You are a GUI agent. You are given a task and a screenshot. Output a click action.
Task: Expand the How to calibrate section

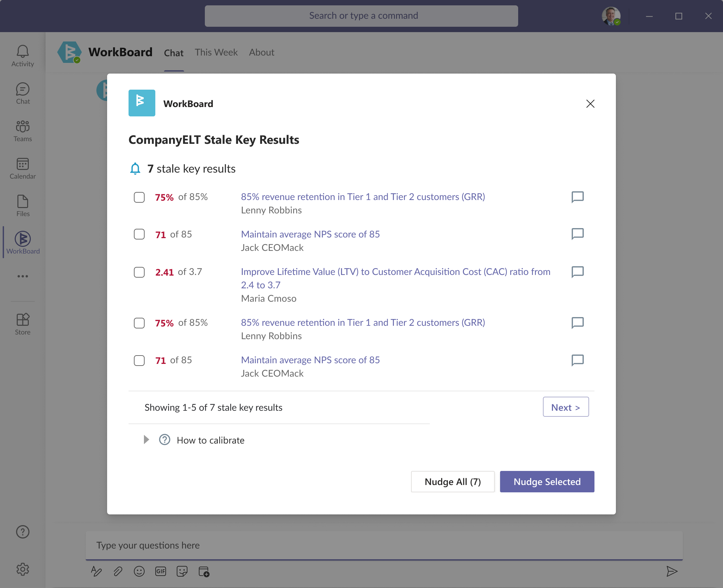pyautogui.click(x=146, y=439)
